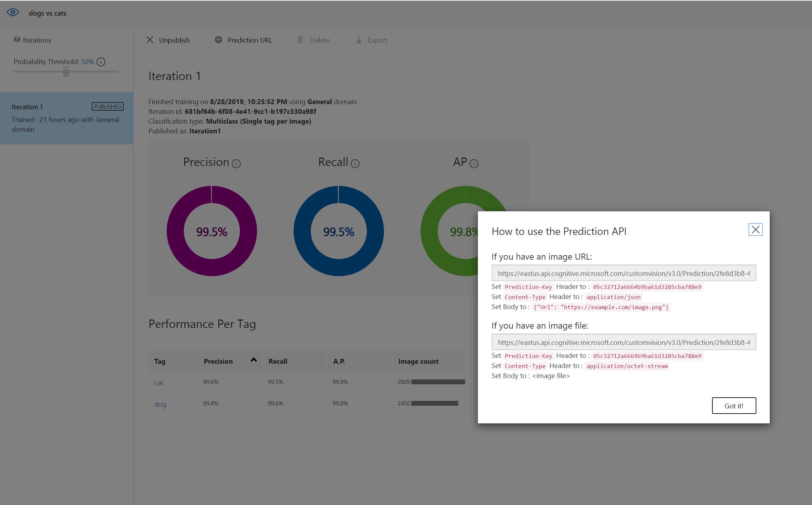812x505 pixels.
Task: Select Iteration 1 in the sidebar
Action: point(66,118)
